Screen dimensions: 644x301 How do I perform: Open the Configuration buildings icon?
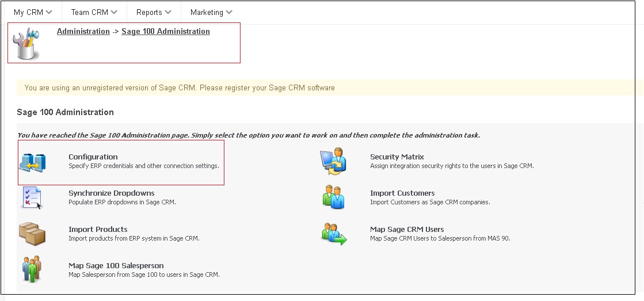point(32,162)
